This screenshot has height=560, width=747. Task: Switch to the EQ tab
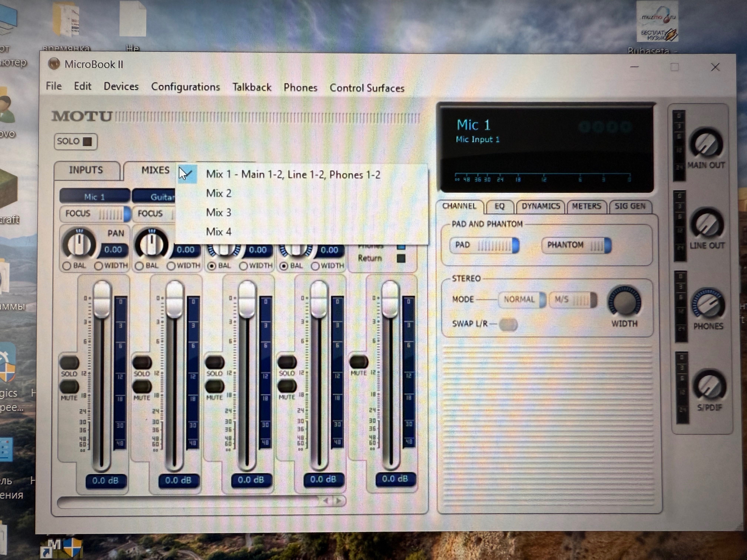[x=499, y=207]
